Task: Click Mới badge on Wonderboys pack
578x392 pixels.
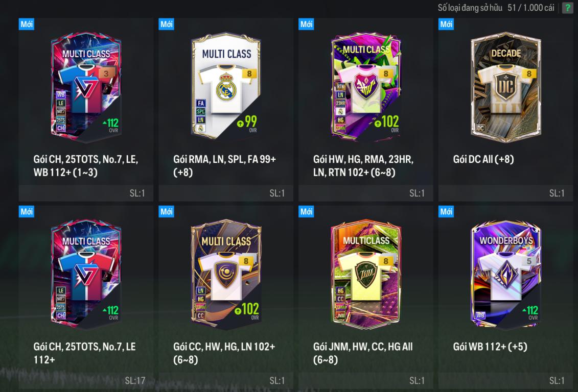Action: tap(446, 212)
